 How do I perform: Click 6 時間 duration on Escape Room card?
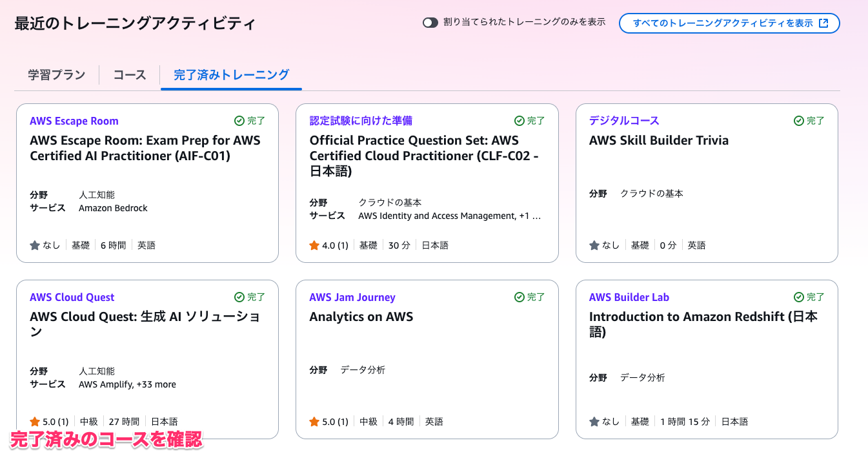point(114,245)
